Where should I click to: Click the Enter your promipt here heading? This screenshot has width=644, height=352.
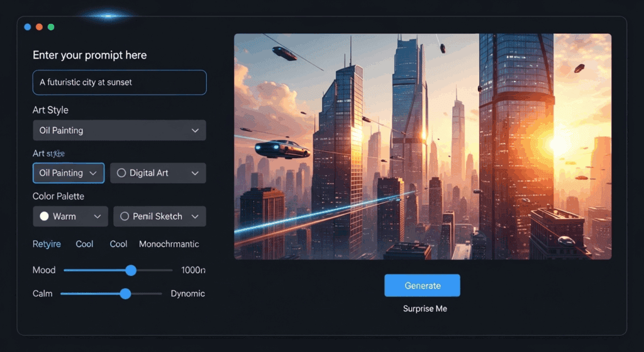pos(89,55)
